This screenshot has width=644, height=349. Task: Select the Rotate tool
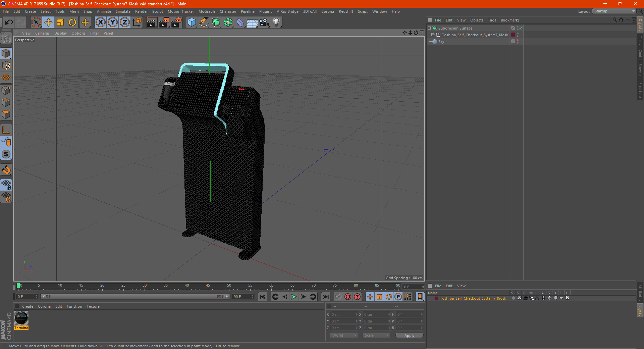[72, 22]
